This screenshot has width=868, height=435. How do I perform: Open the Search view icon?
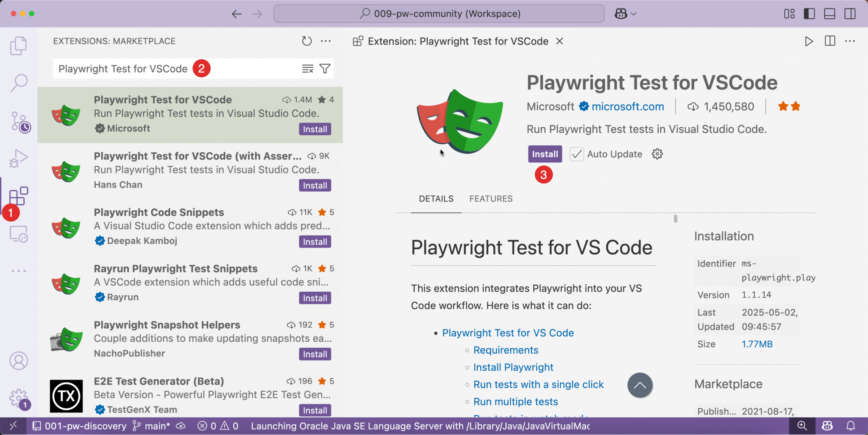tap(19, 83)
